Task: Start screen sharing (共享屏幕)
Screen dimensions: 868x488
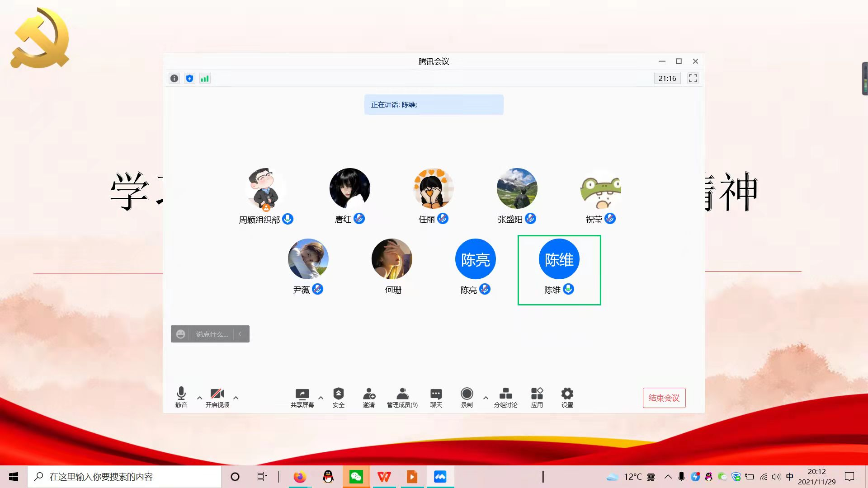Action: (302, 398)
